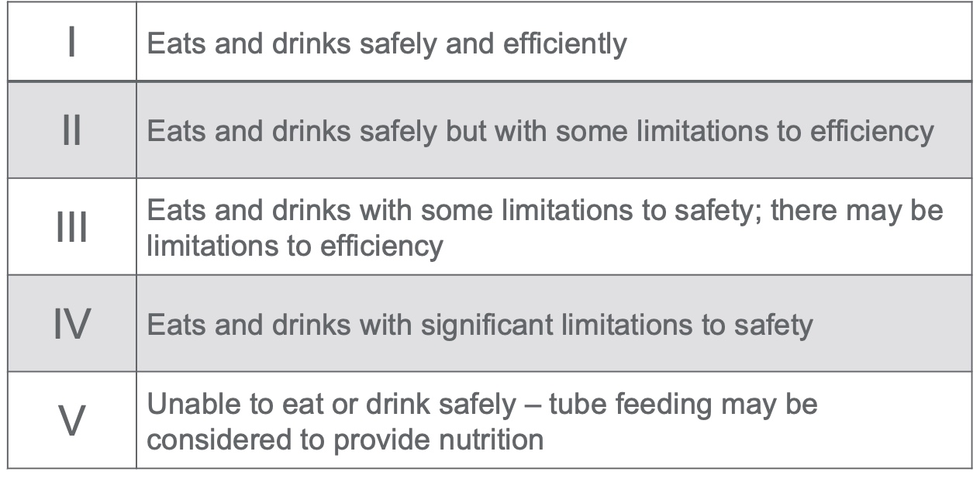Click the level II numeral cell
Screen dimensions: 980x479
click(x=72, y=130)
